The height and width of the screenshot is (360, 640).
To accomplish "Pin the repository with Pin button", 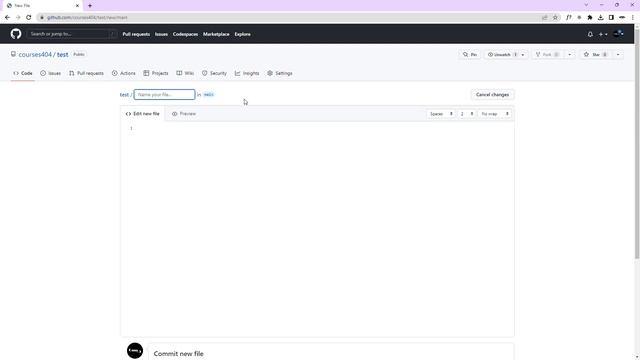I will click(x=470, y=54).
